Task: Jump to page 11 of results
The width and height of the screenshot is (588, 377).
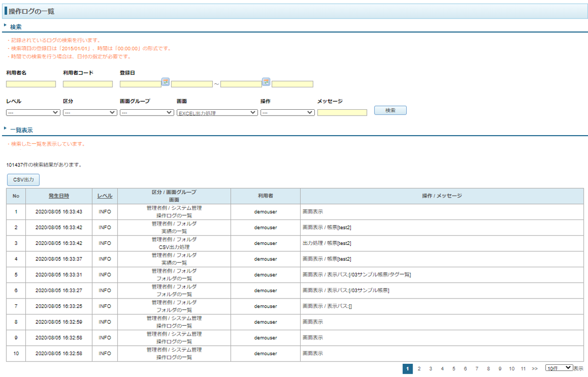Action: (523, 369)
